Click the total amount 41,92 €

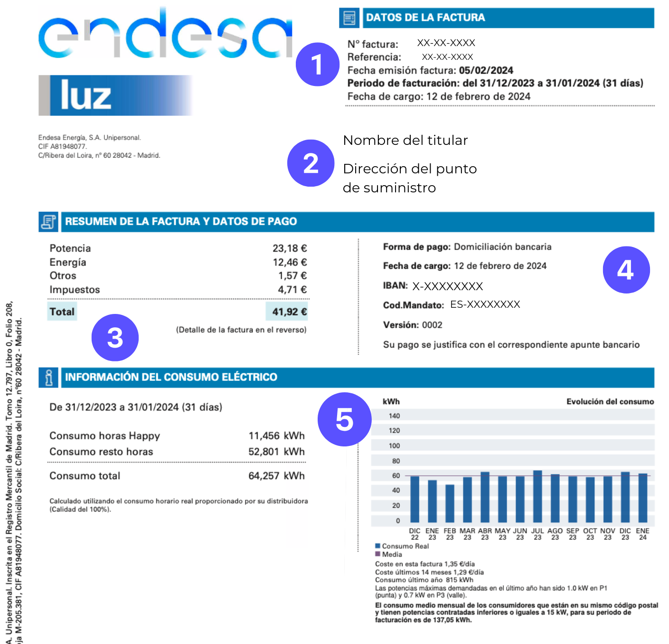tap(289, 312)
